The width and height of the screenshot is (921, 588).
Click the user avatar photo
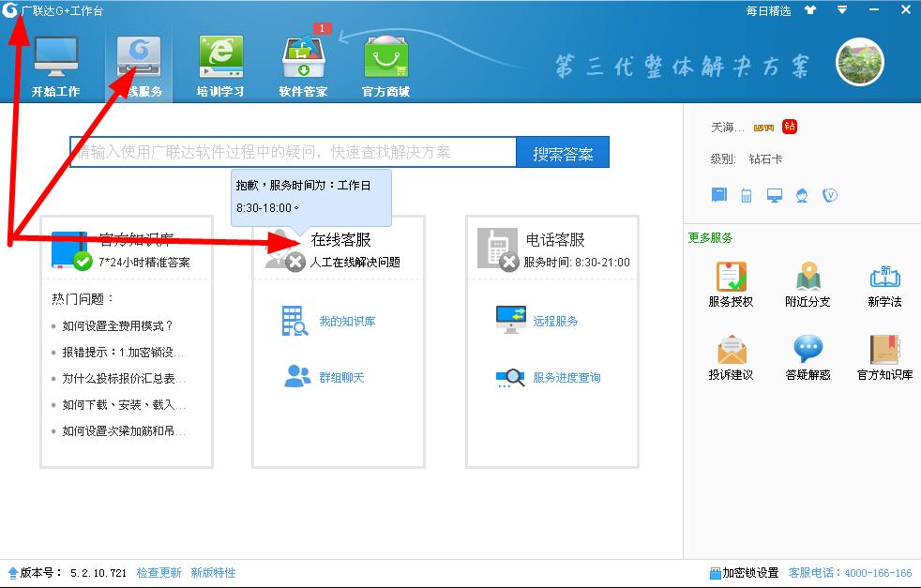coord(860,62)
